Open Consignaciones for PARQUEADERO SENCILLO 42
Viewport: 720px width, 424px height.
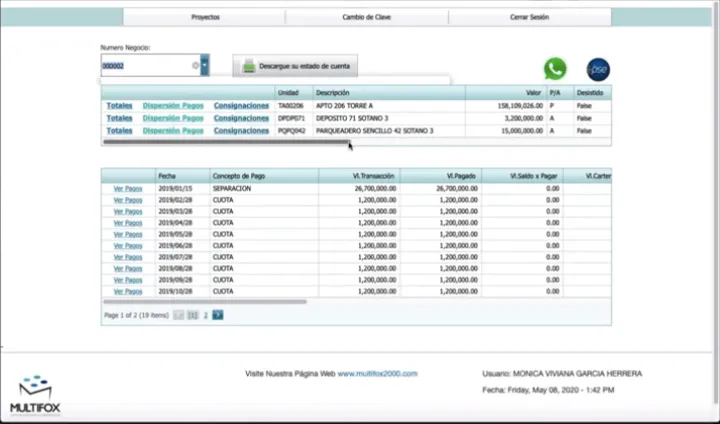241,131
